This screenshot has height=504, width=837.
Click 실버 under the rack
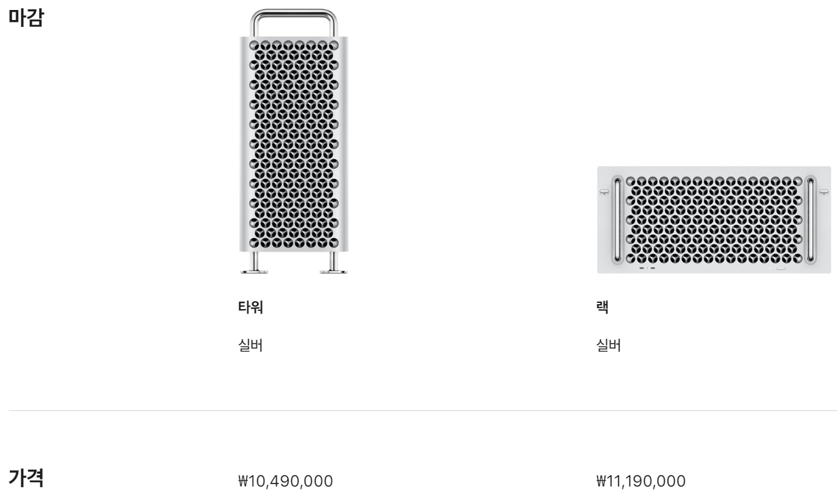pos(609,345)
